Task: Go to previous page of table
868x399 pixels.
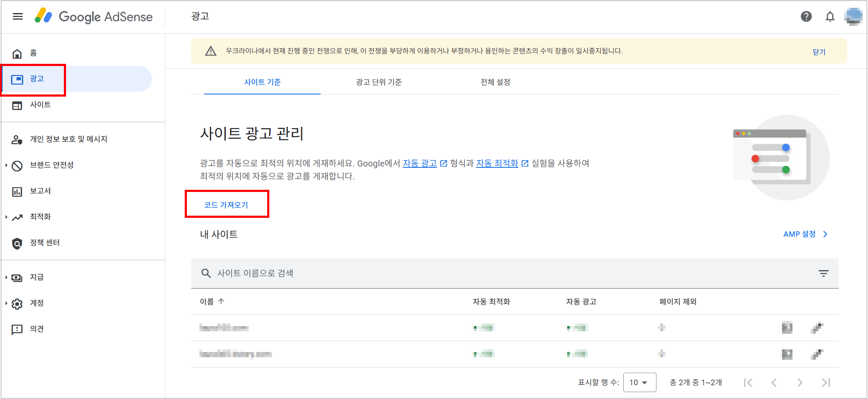Action: [774, 383]
